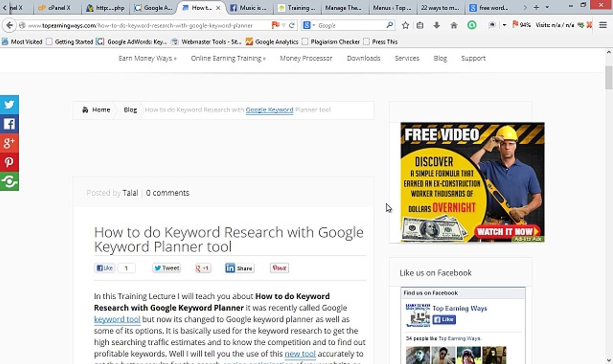613x364 pixels.
Task: Reload the page with refresh icon
Action: coord(292,25)
